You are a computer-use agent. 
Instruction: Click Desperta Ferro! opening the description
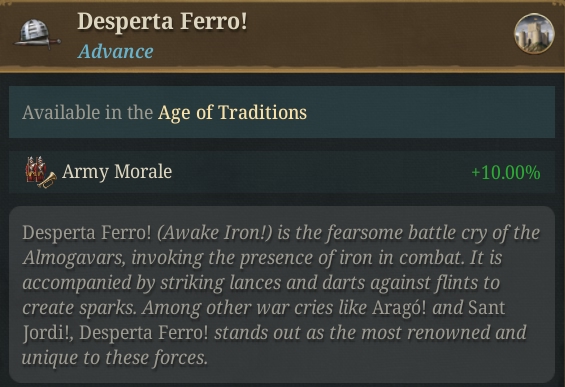point(87,233)
